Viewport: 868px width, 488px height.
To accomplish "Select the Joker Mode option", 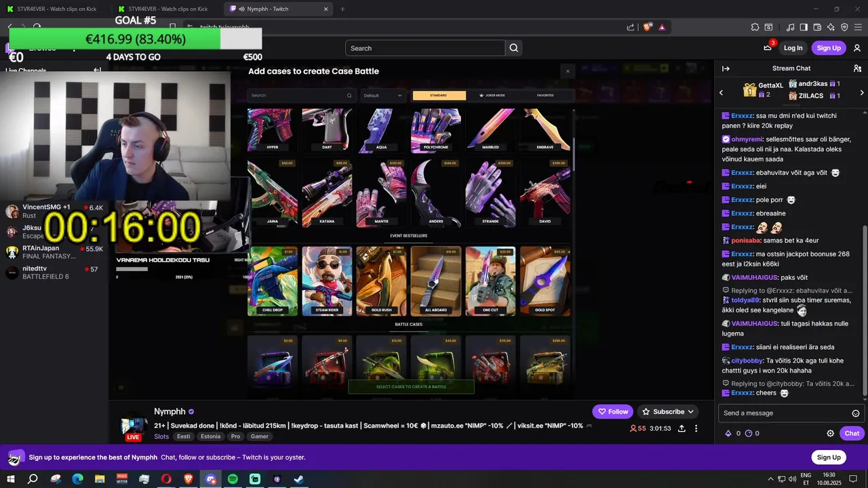I will click(492, 96).
